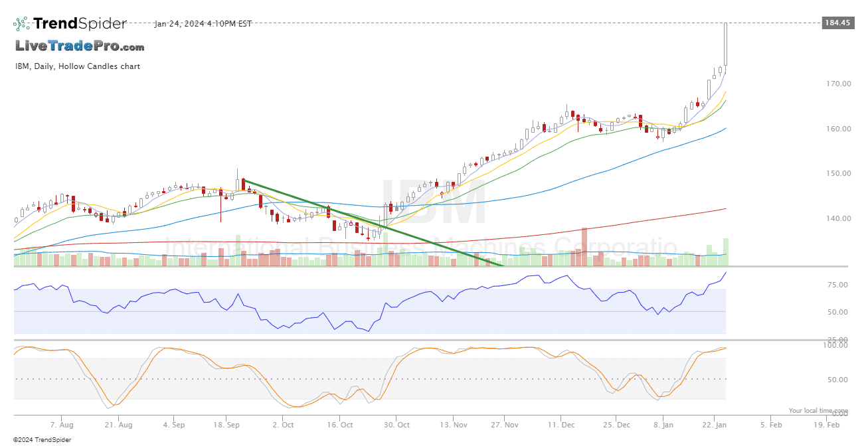The width and height of the screenshot is (868, 446).
Task: Click the 184.45 current price label
Action: tap(836, 23)
